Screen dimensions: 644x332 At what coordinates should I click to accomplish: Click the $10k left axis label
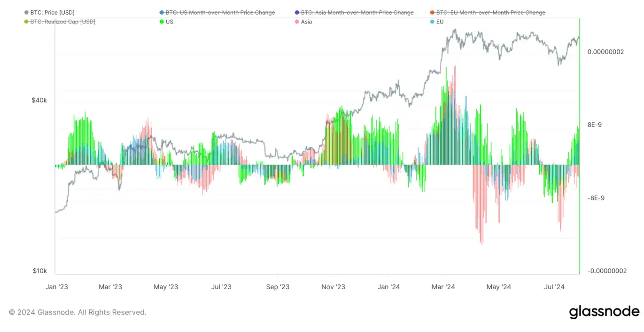pyautogui.click(x=39, y=271)
